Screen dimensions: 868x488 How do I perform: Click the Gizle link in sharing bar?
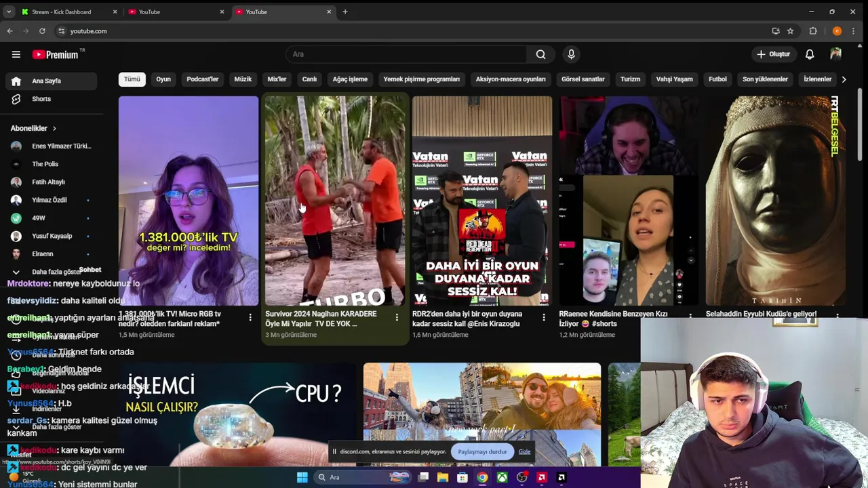coord(525,451)
